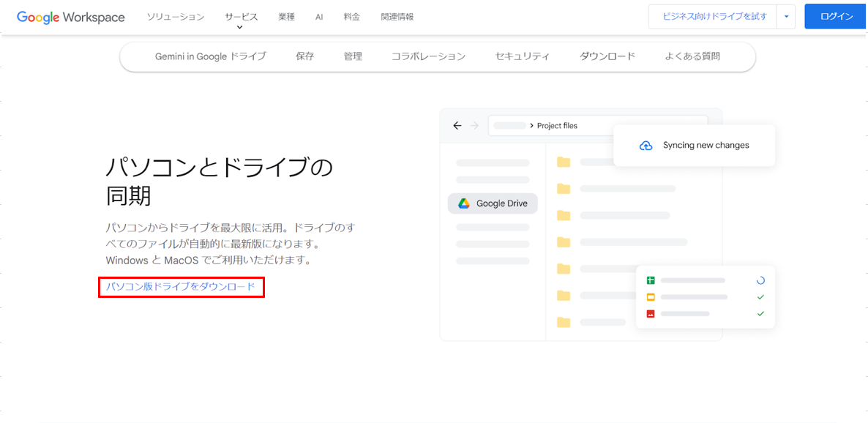
Task: Click the Google Drive triangle logo icon
Action: coord(464,203)
